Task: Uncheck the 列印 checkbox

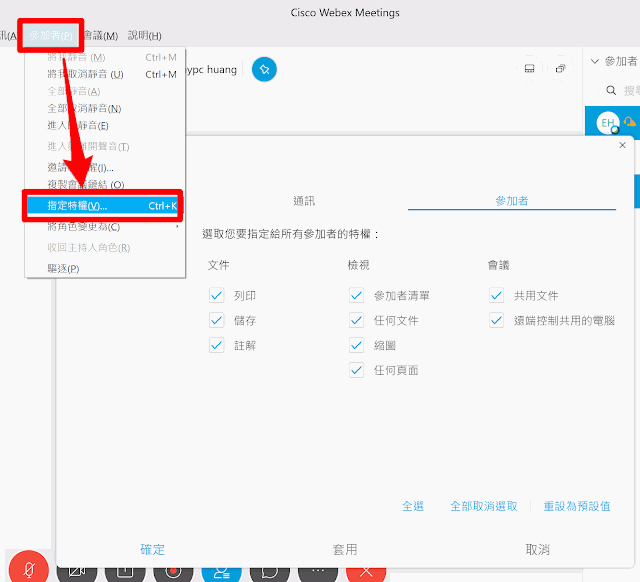Action: (216, 295)
